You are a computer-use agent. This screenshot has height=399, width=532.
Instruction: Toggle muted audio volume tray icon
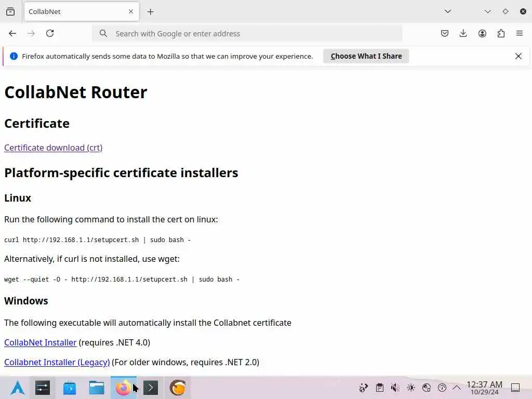(395, 388)
